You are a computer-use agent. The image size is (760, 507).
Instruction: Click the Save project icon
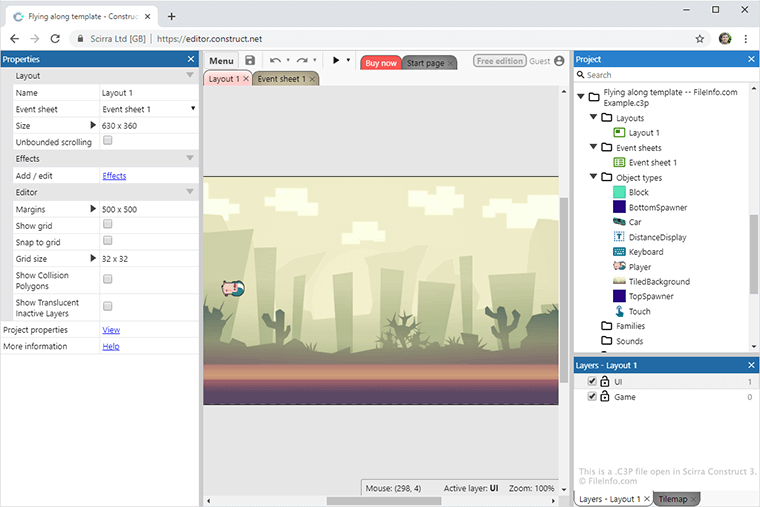point(250,61)
